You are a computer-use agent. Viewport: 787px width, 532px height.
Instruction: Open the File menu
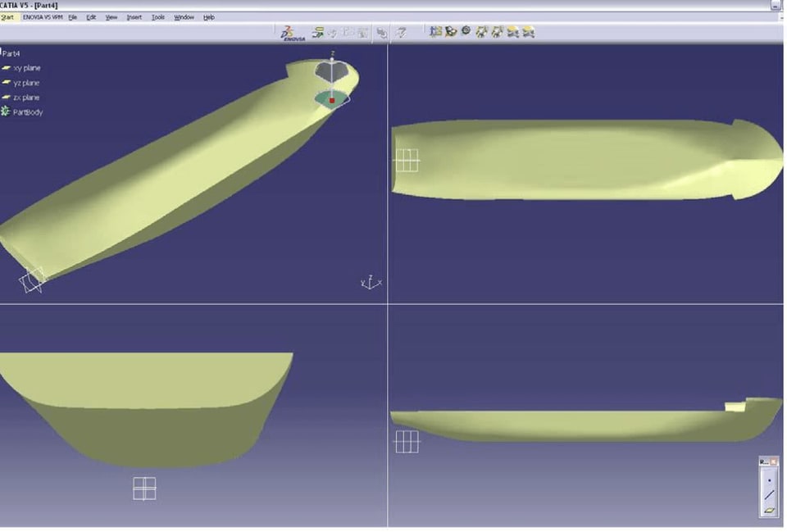pos(73,17)
